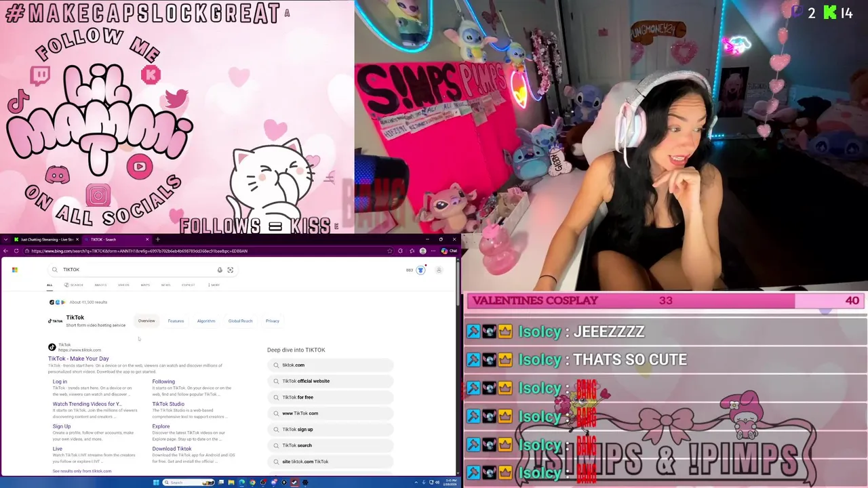Open Copilot Chat button in browser toolbar
Screen dimensions: 868x488
(x=449, y=251)
